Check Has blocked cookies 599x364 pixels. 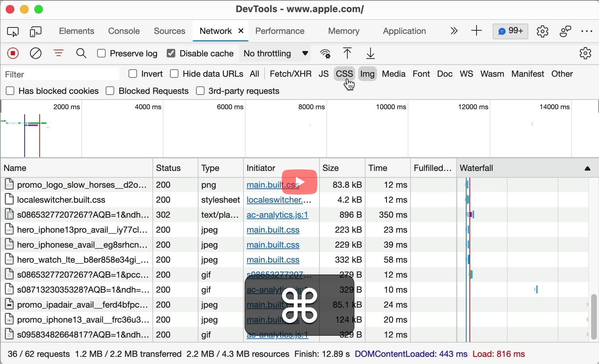click(10, 91)
